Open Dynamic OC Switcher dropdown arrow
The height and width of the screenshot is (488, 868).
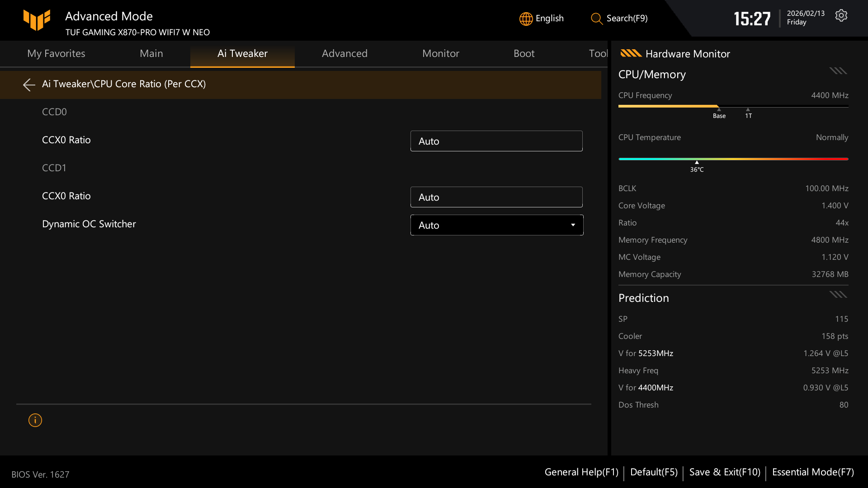point(573,225)
